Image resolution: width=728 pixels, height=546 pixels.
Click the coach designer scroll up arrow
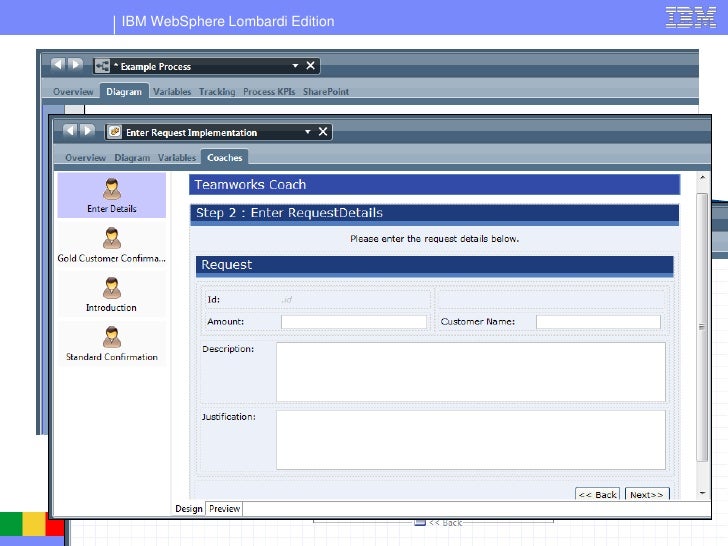pyautogui.click(x=702, y=178)
